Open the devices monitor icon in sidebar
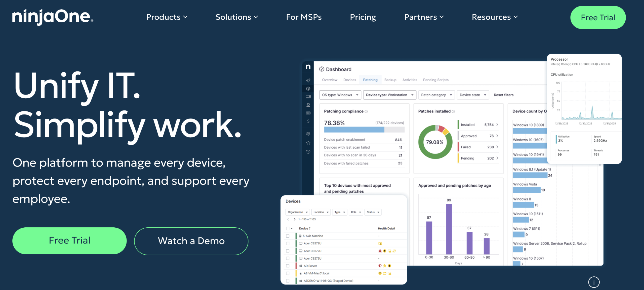 308,97
